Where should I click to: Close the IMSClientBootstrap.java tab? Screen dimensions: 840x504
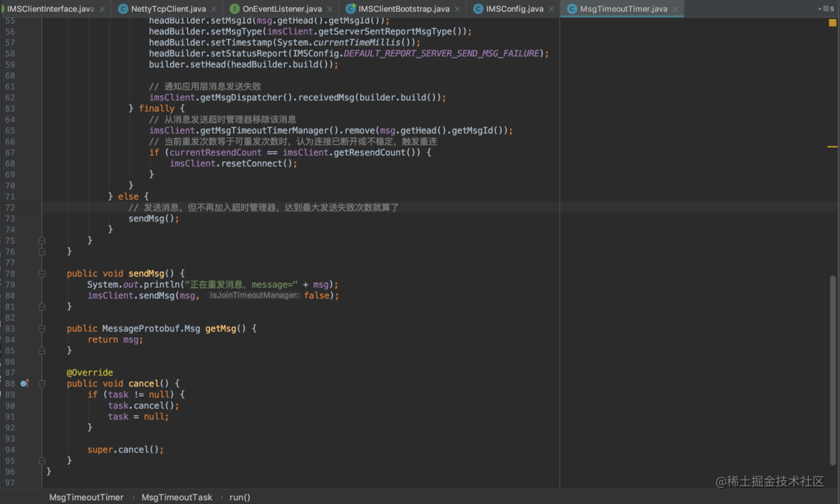[x=459, y=9]
